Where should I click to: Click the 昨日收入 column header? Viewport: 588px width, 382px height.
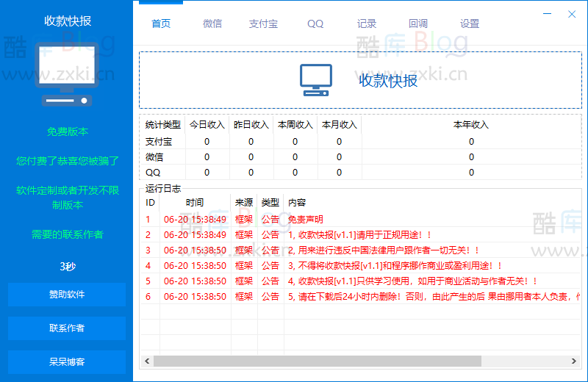tap(251, 125)
